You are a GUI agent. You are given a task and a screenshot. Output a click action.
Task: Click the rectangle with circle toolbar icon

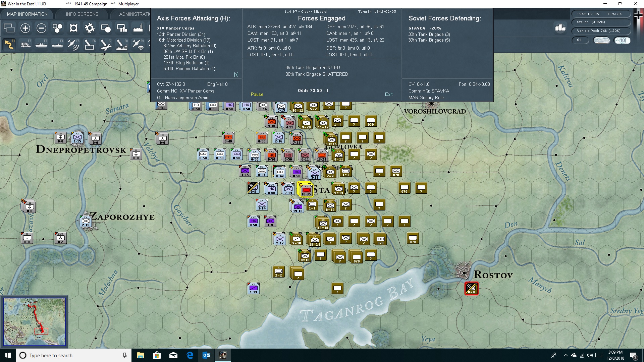(x=106, y=28)
